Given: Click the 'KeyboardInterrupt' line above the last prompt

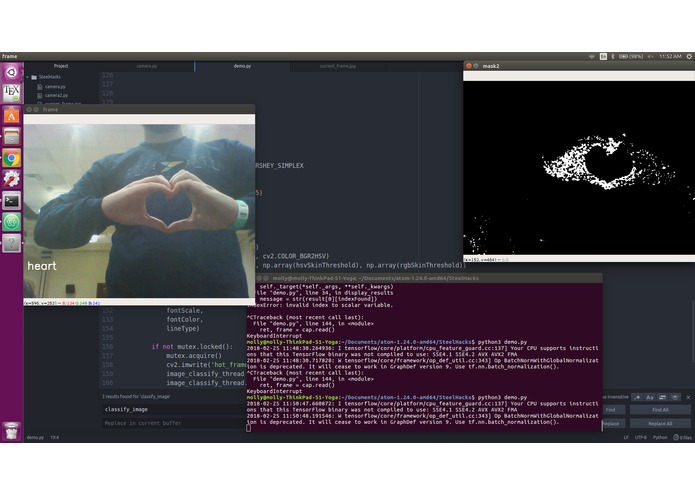Looking at the screenshot, I should 274,391.
